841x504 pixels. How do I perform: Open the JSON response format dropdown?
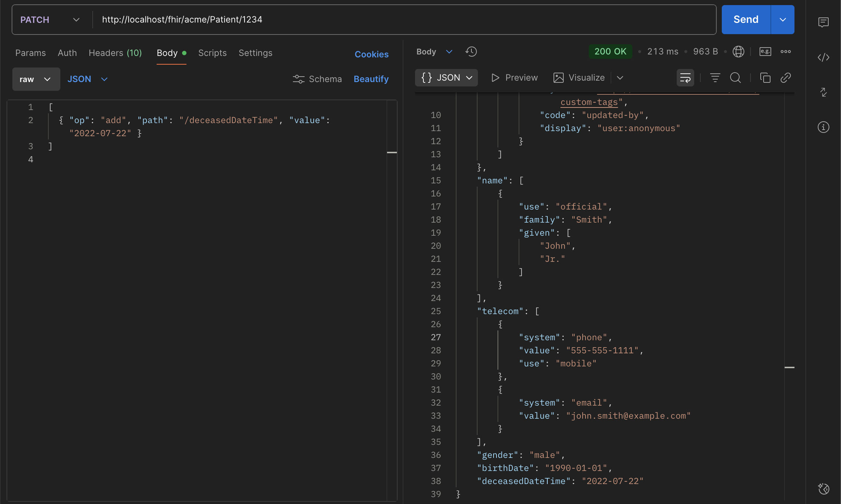click(446, 78)
